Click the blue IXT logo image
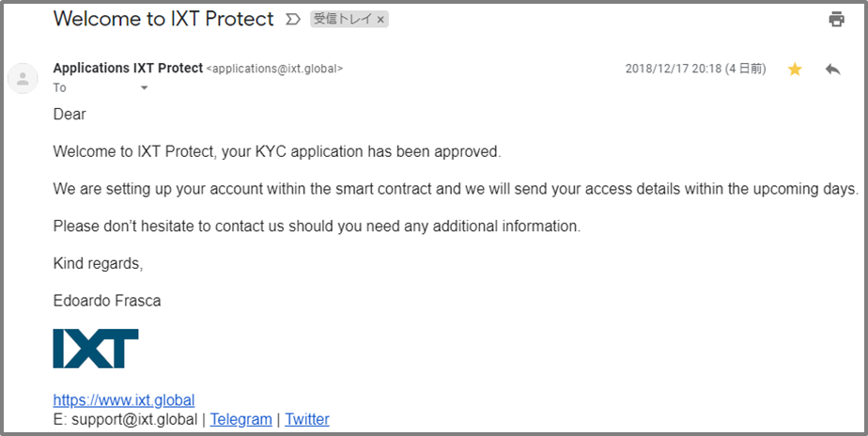The width and height of the screenshot is (868, 436). coord(96,349)
